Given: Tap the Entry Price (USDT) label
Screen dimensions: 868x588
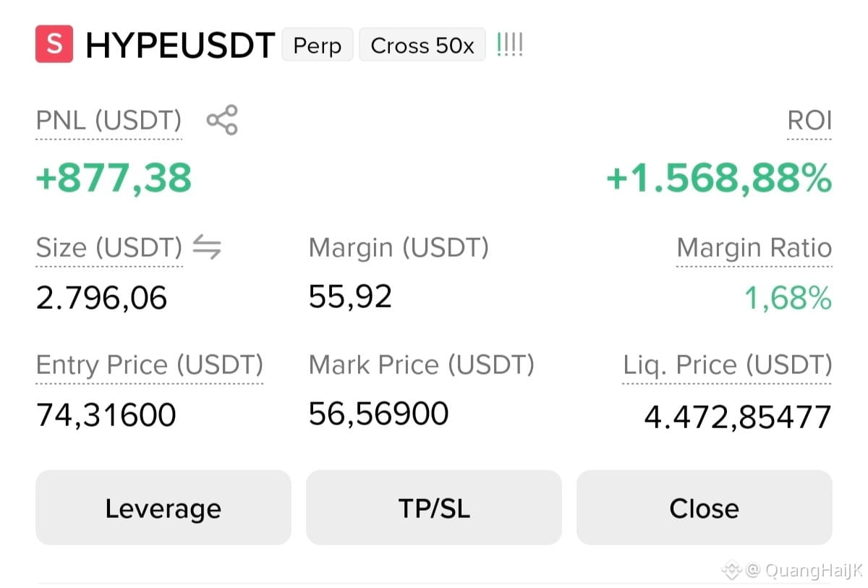Looking at the screenshot, I should 150,365.
